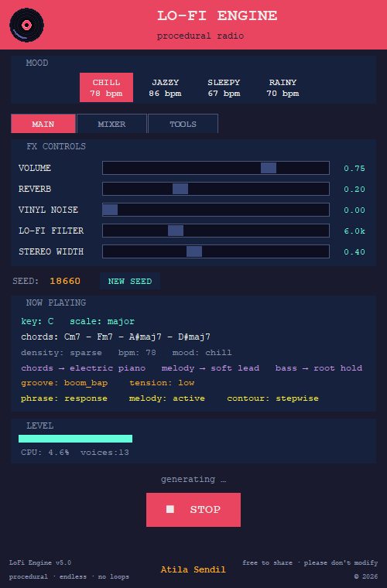Click 'groove: boom_bap' text
The height and width of the screenshot is (588, 387).
point(64,383)
